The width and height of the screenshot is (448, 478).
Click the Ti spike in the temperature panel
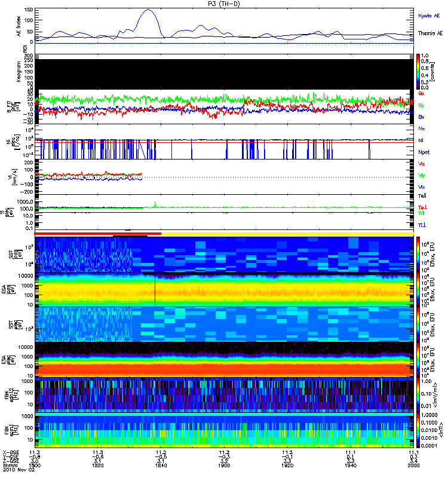(155, 204)
